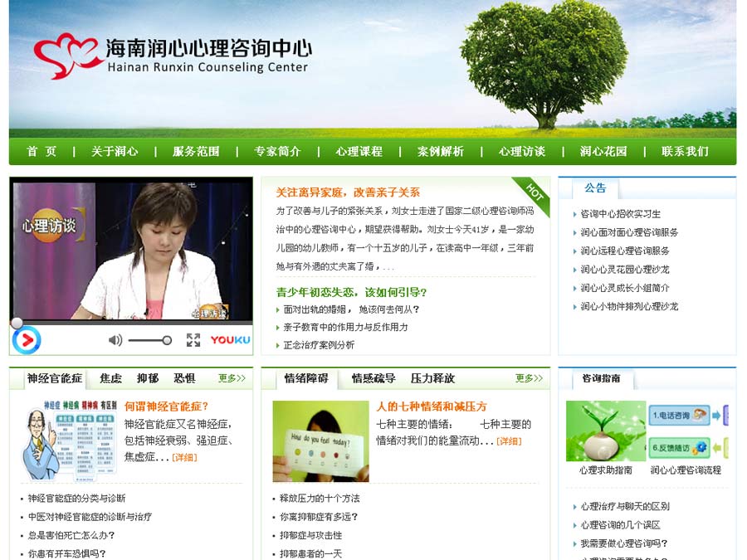Click the YOUKU logo under the video

click(x=229, y=340)
